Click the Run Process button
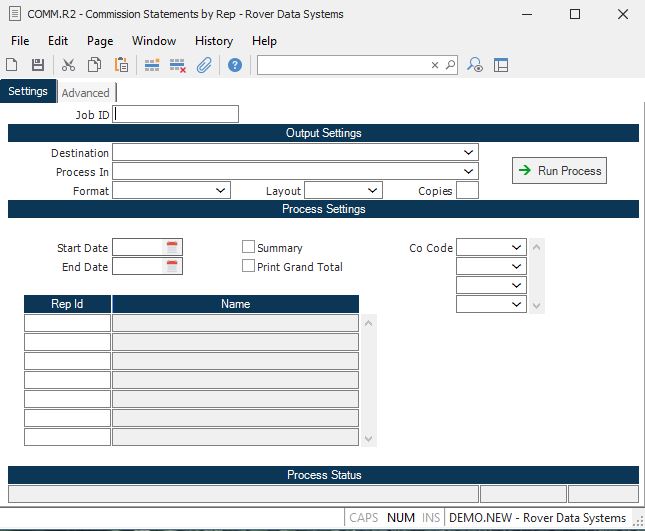This screenshot has width=645, height=531. tap(559, 171)
